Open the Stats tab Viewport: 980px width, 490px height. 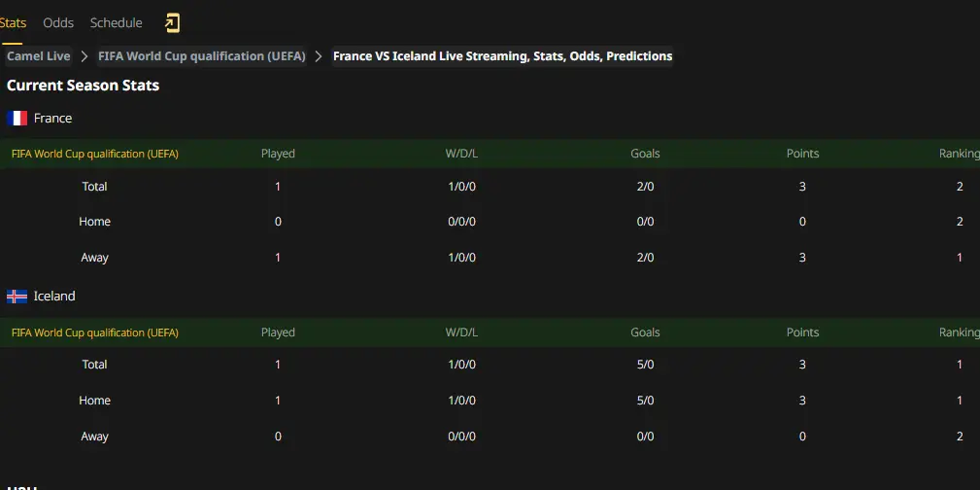pos(13,23)
